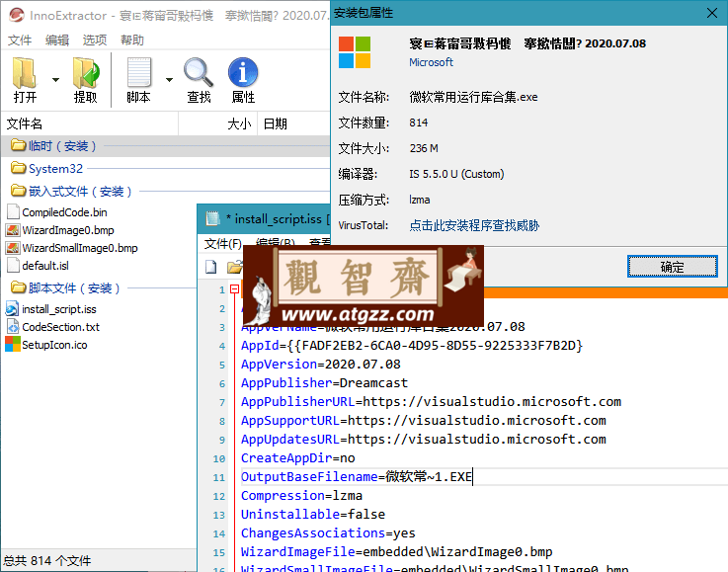Screen dimensions: 728x572
Task: Click the AppId line in the script
Action: pyautogui.click(x=411, y=346)
